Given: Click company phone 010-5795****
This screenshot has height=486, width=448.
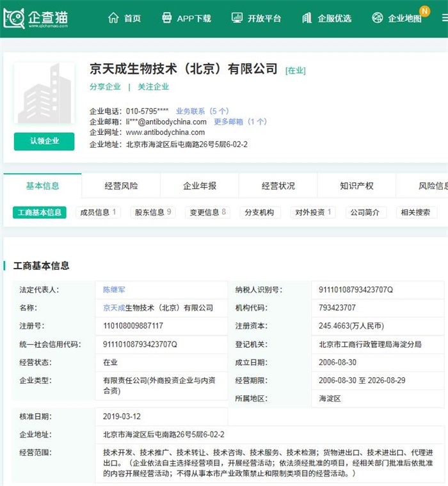Looking at the screenshot, I should coord(147,111).
